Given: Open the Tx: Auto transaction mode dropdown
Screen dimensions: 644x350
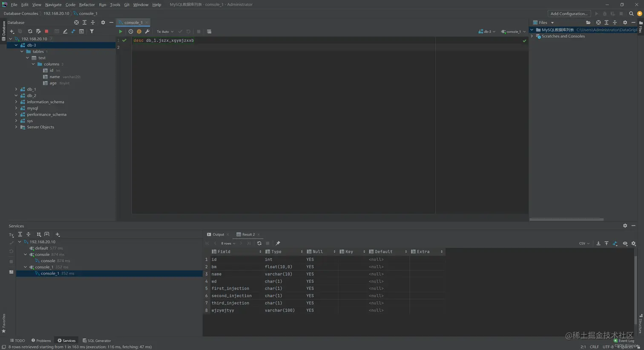Looking at the screenshot, I should (165, 32).
